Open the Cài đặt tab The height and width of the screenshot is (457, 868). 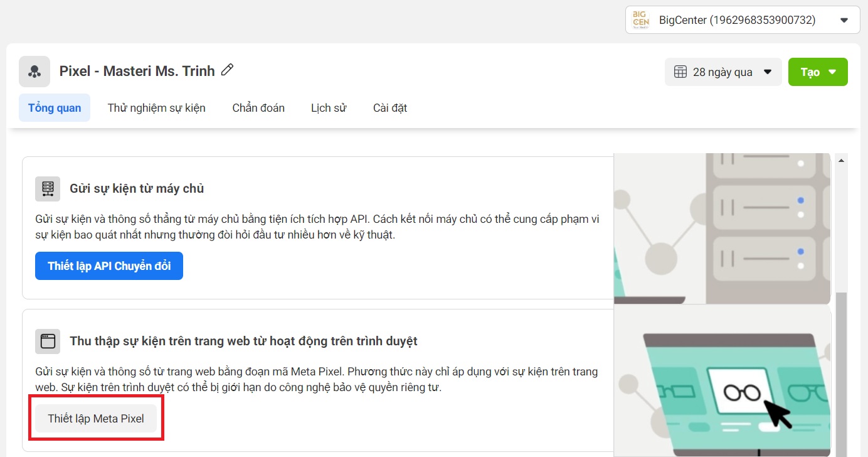[x=390, y=108]
